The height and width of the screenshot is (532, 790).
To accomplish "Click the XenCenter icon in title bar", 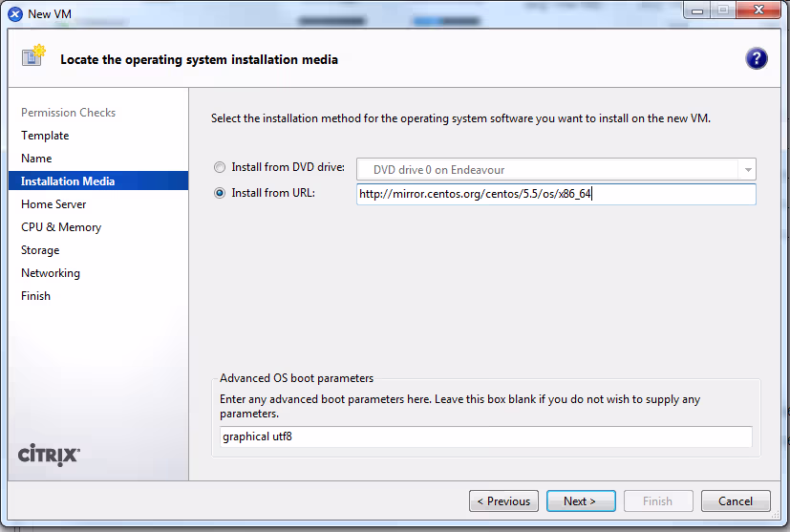I will point(15,13).
